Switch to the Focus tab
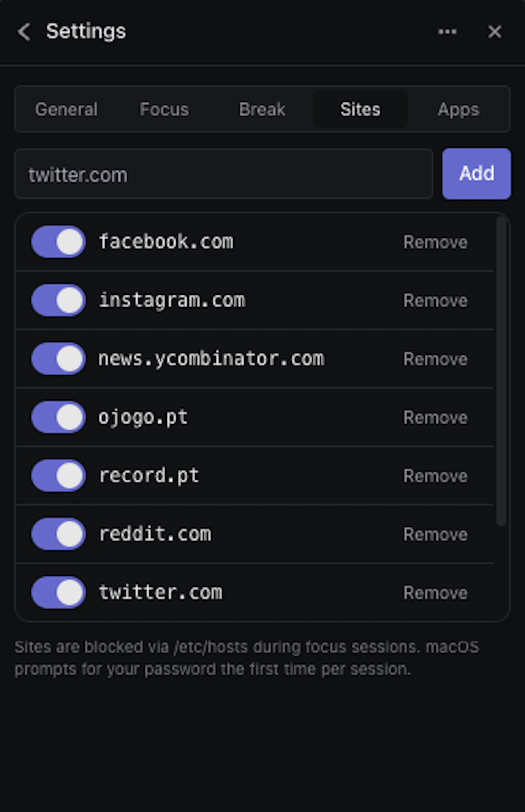Viewport: 525px width, 812px height. click(164, 109)
